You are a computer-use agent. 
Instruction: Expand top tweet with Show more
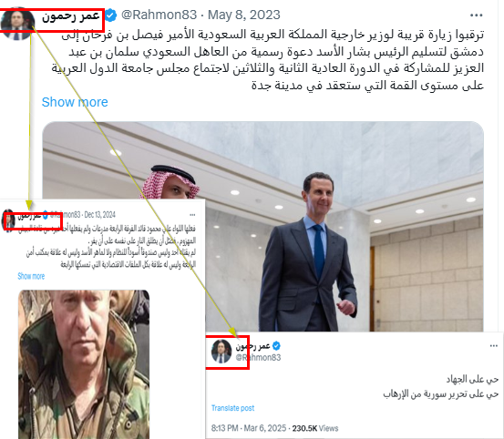click(75, 102)
